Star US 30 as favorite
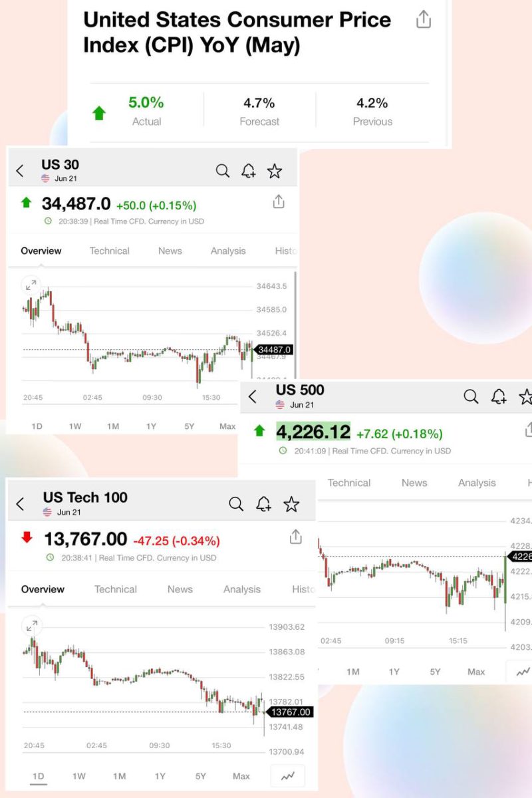 pos(275,171)
